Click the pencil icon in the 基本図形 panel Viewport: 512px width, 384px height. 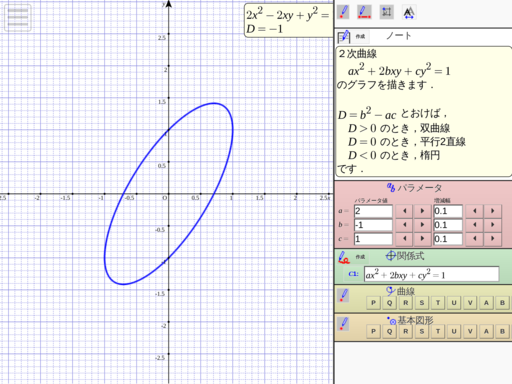(x=343, y=324)
